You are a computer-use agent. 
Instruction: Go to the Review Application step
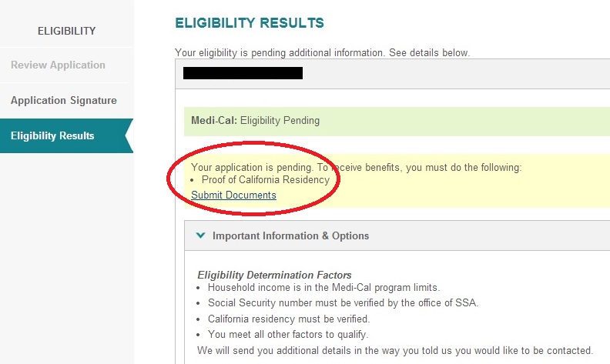[x=58, y=65]
